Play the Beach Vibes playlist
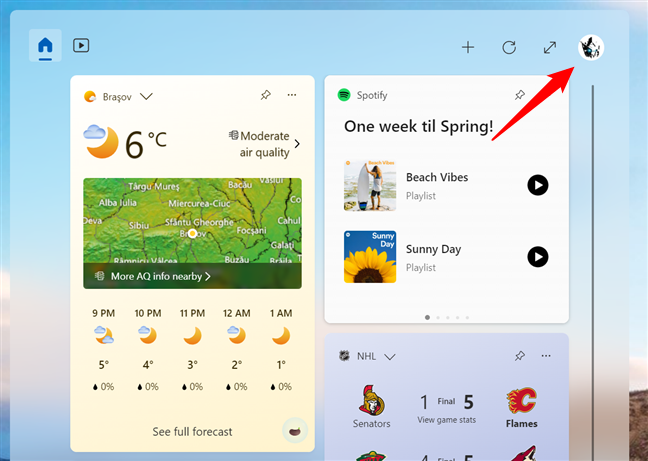Viewport: 648px width, 461px height. [x=538, y=185]
